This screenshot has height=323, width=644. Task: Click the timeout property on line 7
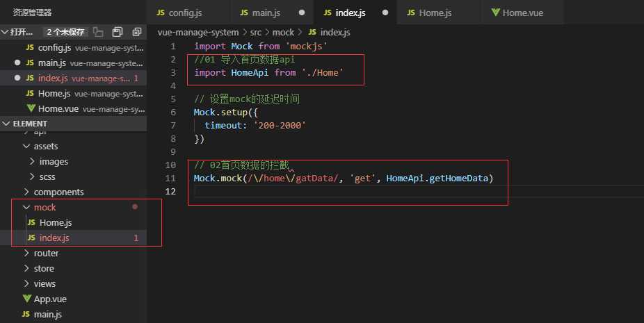[223, 125]
